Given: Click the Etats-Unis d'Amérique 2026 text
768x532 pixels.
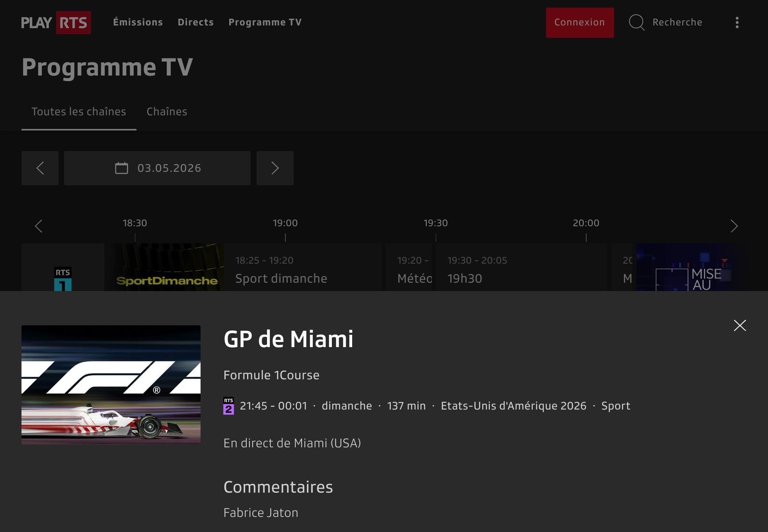Looking at the screenshot, I should pos(514,406).
